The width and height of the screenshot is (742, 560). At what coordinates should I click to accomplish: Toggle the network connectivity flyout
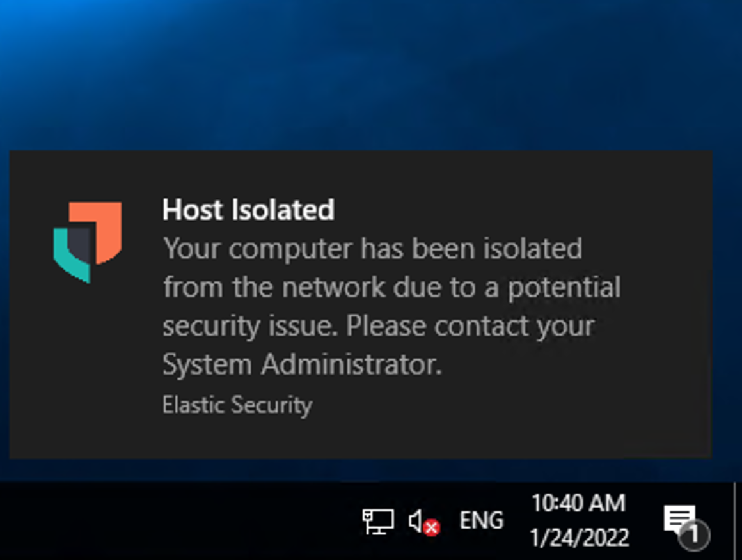tap(377, 521)
